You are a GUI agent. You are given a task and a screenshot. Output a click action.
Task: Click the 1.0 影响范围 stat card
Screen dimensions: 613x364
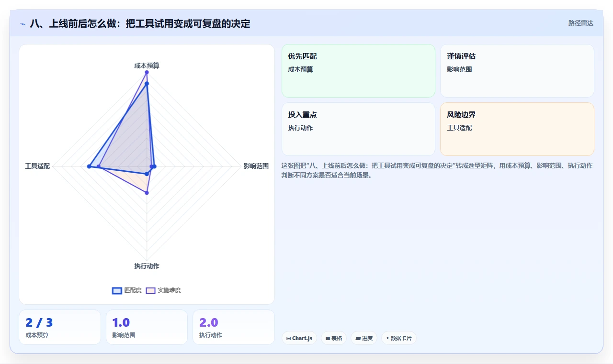pyautogui.click(x=147, y=327)
